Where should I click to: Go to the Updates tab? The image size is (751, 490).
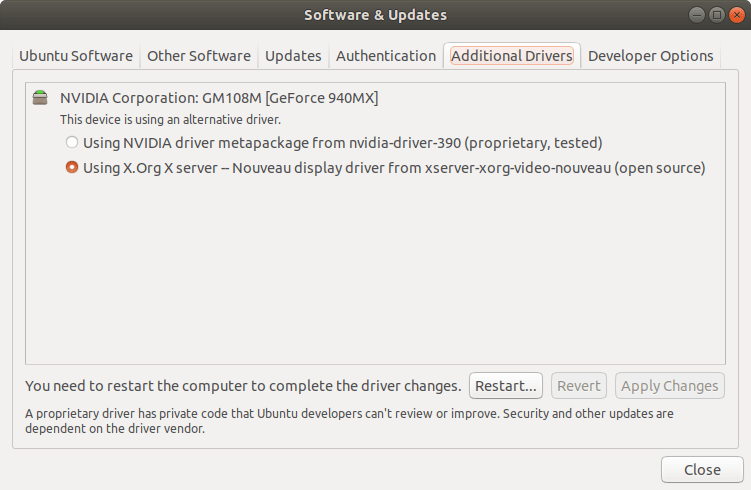click(x=293, y=56)
